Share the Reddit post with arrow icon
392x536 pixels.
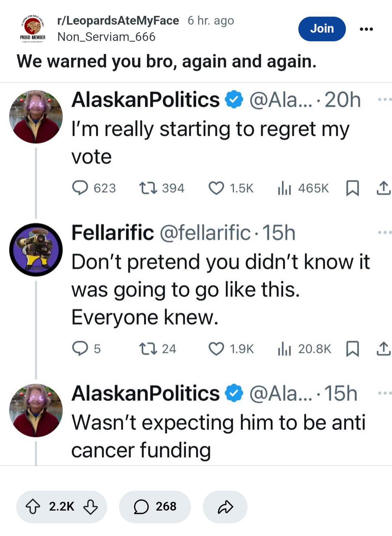tap(225, 507)
